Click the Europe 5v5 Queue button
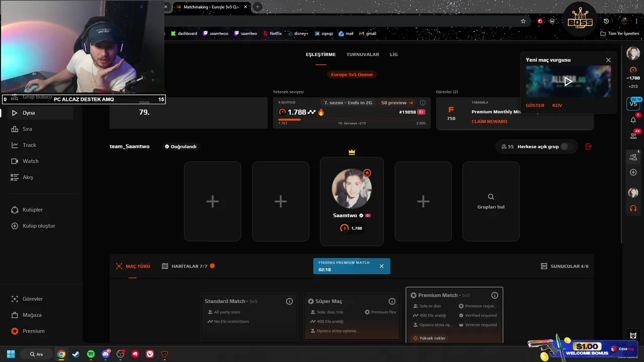This screenshot has width=644, height=362. 352,74
